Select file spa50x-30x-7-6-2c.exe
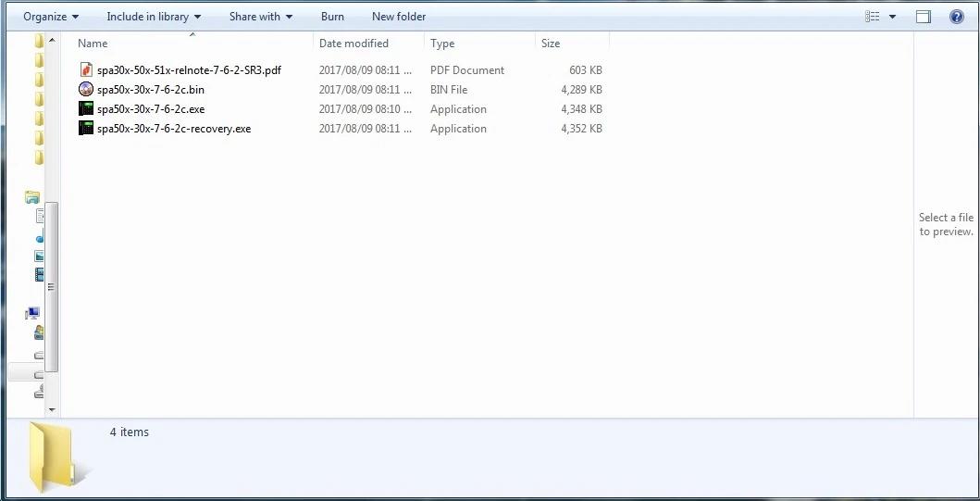 click(x=151, y=109)
